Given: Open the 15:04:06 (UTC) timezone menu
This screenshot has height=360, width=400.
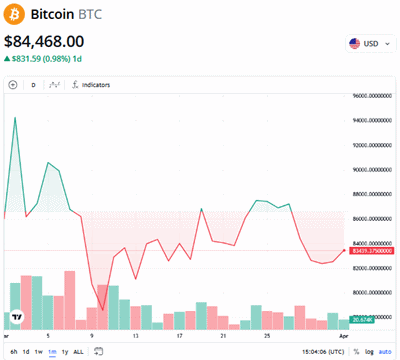Looking at the screenshot, I should pyautogui.click(x=323, y=352).
